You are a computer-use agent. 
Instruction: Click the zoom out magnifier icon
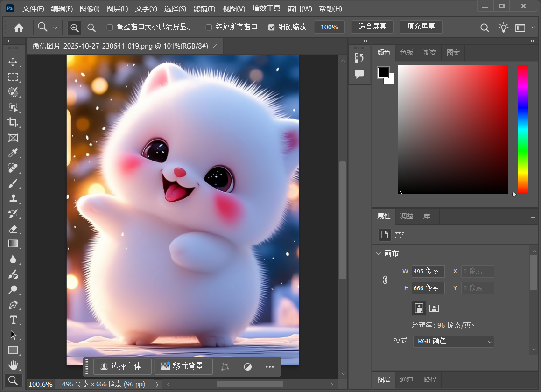pos(91,28)
